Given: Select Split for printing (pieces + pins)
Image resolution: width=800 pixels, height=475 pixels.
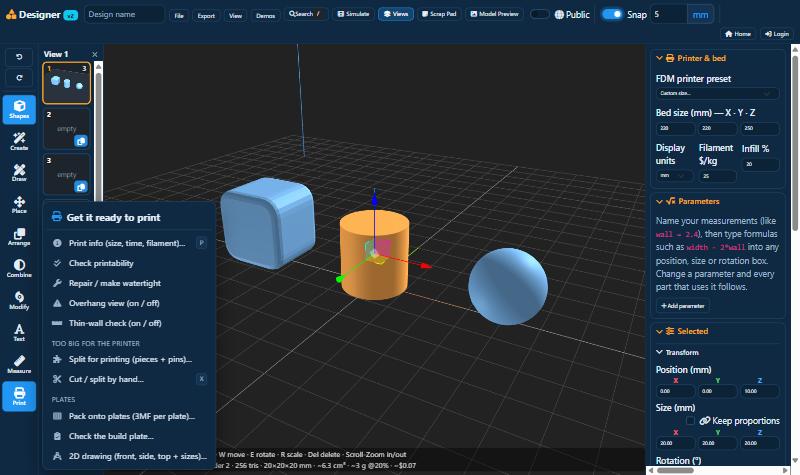Looking at the screenshot, I should (x=129, y=359).
